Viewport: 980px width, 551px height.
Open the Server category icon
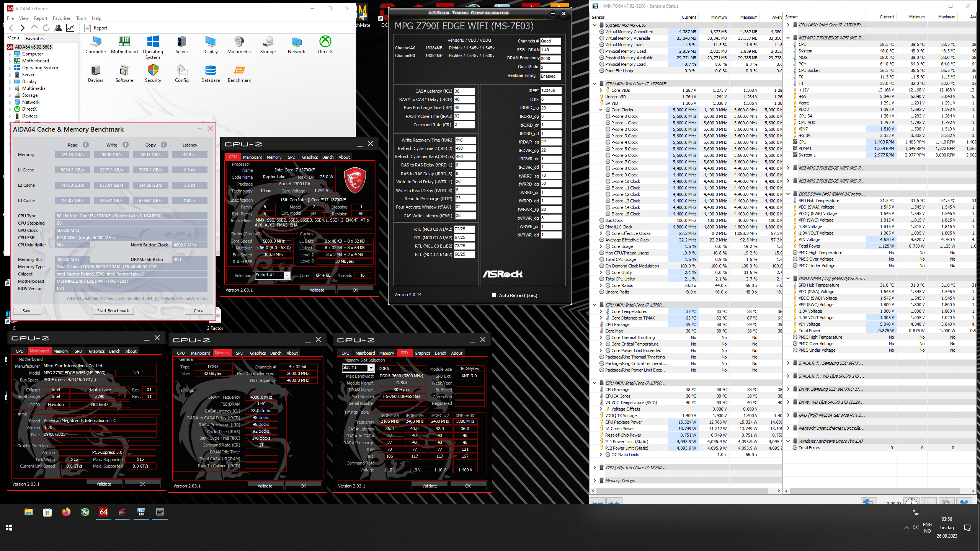182,45
